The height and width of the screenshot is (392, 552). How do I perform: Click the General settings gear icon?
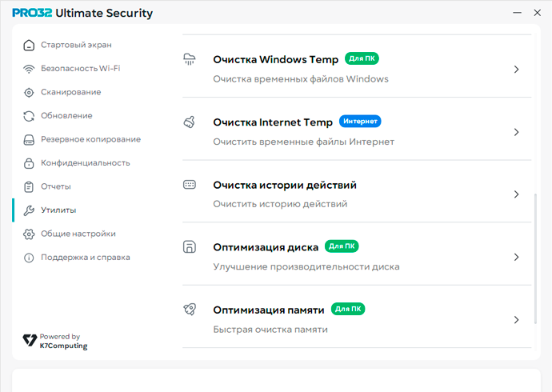[29, 234]
